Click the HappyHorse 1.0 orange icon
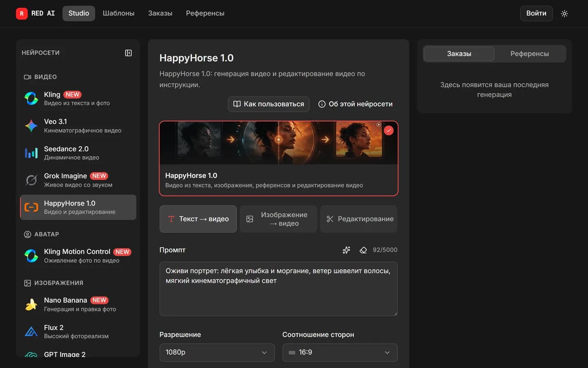The image size is (588, 368). click(x=31, y=207)
